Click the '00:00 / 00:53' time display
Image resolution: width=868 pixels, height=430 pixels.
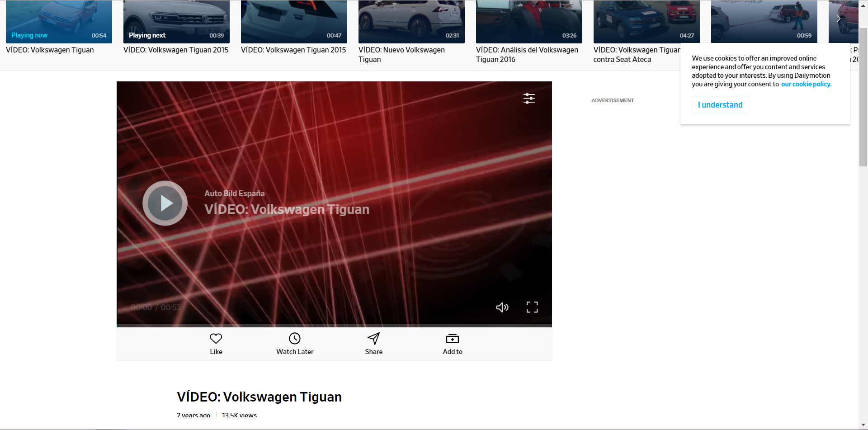pyautogui.click(x=156, y=307)
